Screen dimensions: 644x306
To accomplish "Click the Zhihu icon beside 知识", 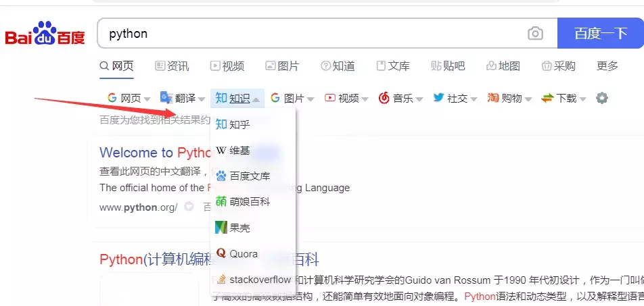I will 221,98.
